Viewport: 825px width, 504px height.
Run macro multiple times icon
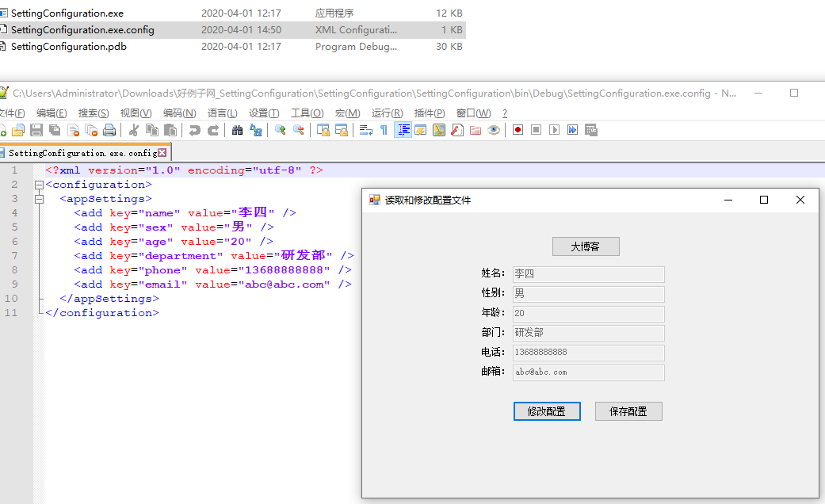(572, 130)
